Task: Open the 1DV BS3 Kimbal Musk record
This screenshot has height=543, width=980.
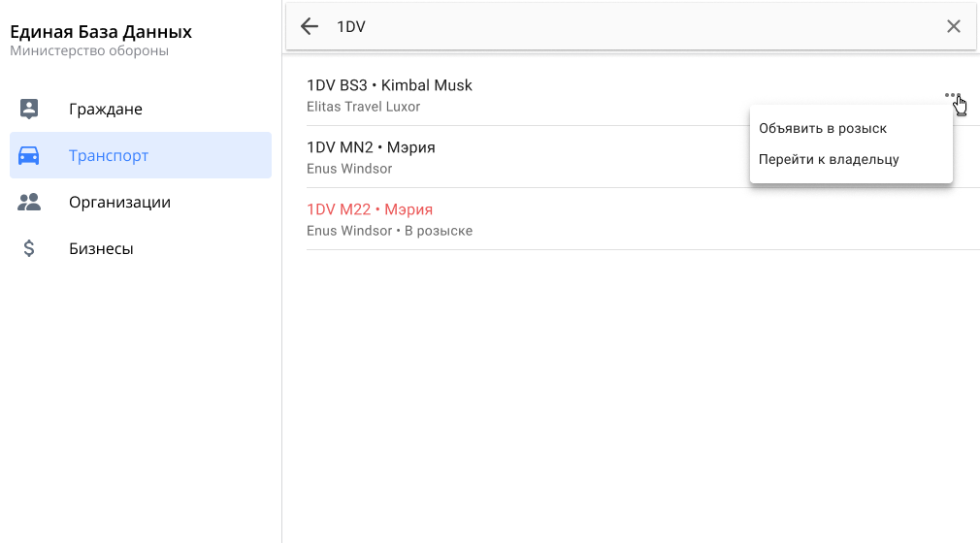Action: (x=389, y=85)
